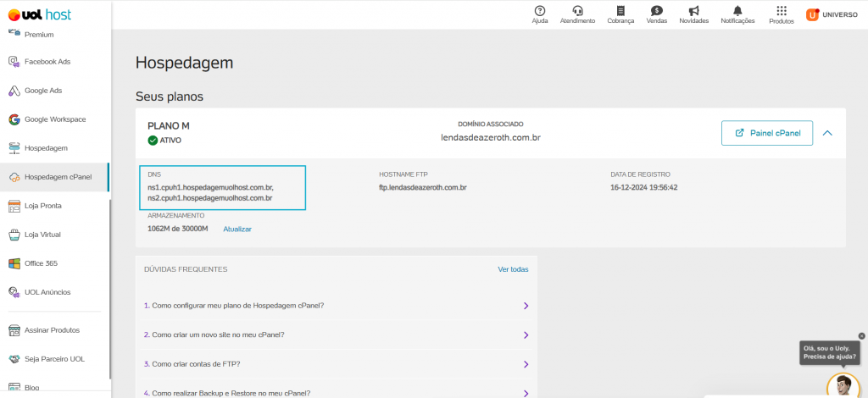Click the Atualizar storage link
This screenshot has width=868, height=398.
237,229
